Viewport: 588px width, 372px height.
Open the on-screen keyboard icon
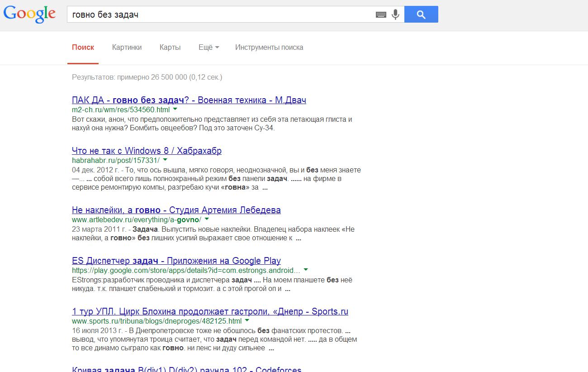[381, 14]
